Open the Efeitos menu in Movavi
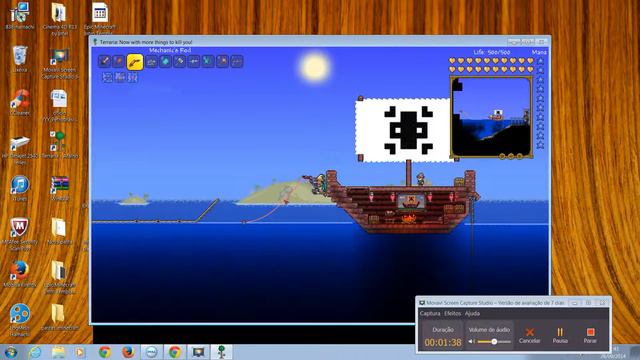The width and height of the screenshot is (640, 360). point(453,313)
